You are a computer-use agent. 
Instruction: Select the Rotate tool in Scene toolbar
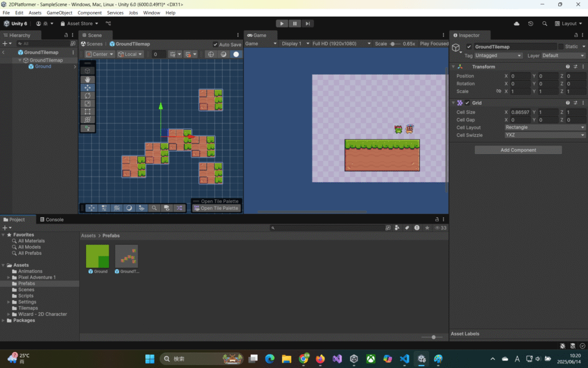tap(87, 96)
